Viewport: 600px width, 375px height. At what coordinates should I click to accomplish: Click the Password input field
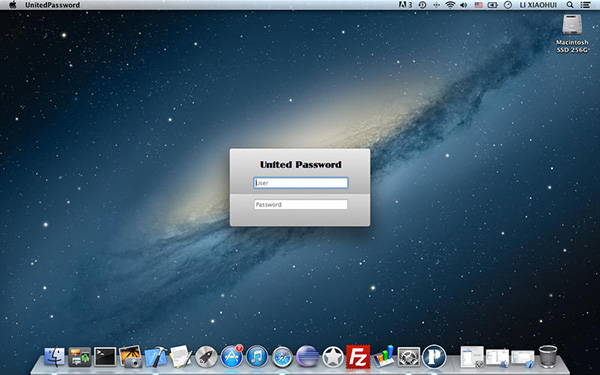pos(300,204)
